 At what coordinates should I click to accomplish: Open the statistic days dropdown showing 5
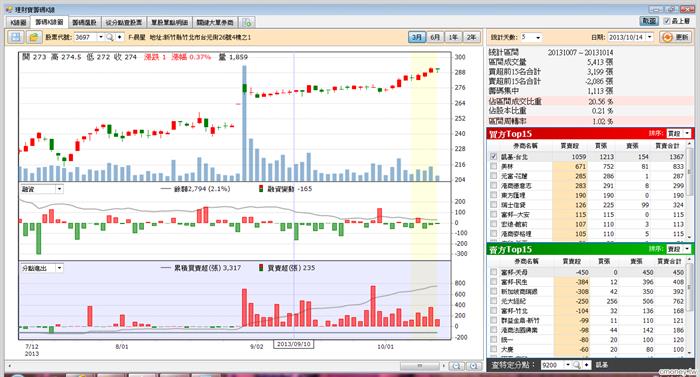coord(538,38)
